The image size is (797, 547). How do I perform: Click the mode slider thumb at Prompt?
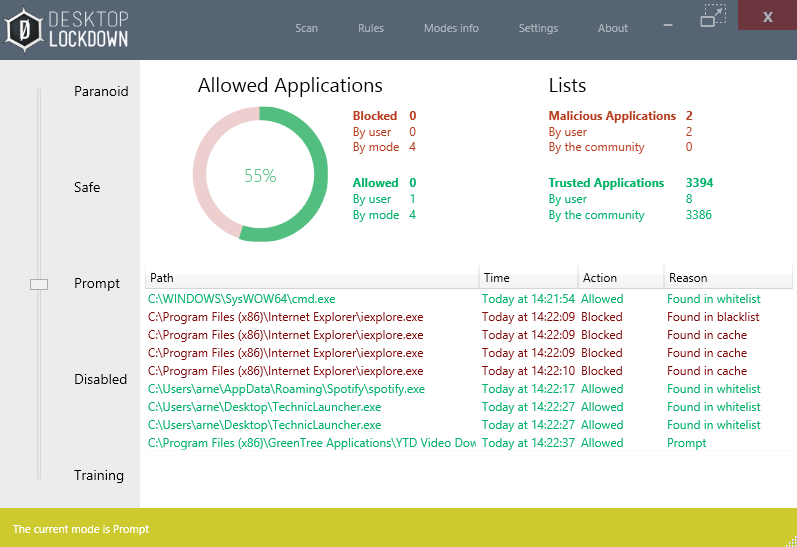click(39, 284)
